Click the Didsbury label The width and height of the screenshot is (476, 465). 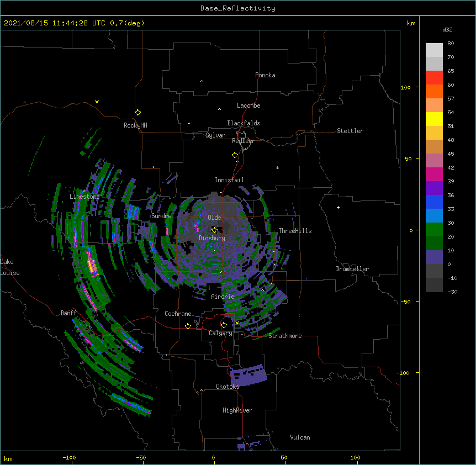211,238
